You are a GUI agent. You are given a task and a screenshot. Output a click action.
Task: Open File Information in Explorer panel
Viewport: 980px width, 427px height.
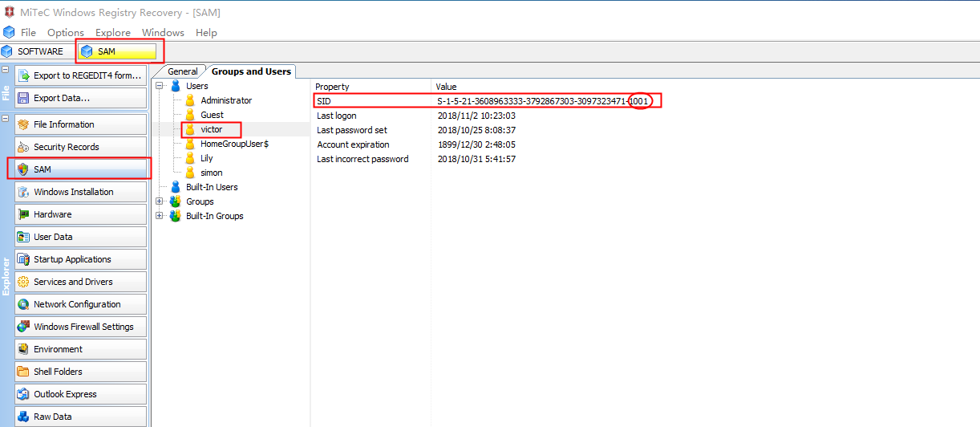tap(80, 124)
